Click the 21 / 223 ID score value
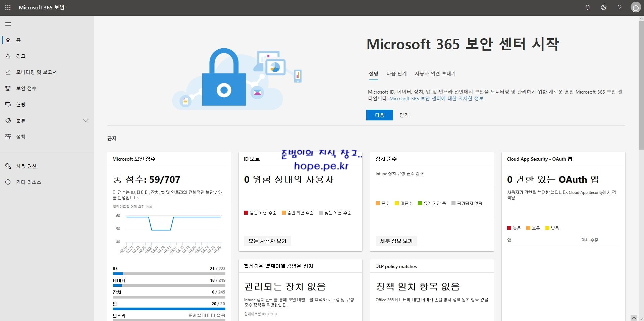This screenshot has width=644, height=321. click(218, 269)
